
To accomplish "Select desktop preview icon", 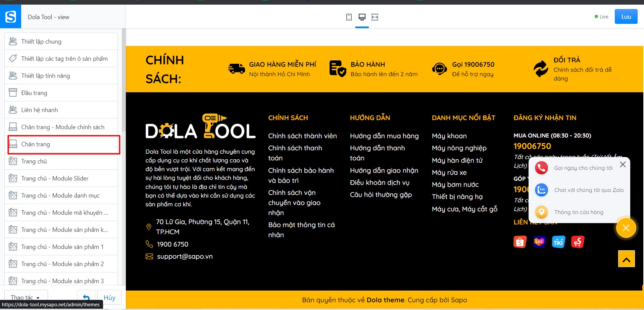I will click(x=362, y=17).
